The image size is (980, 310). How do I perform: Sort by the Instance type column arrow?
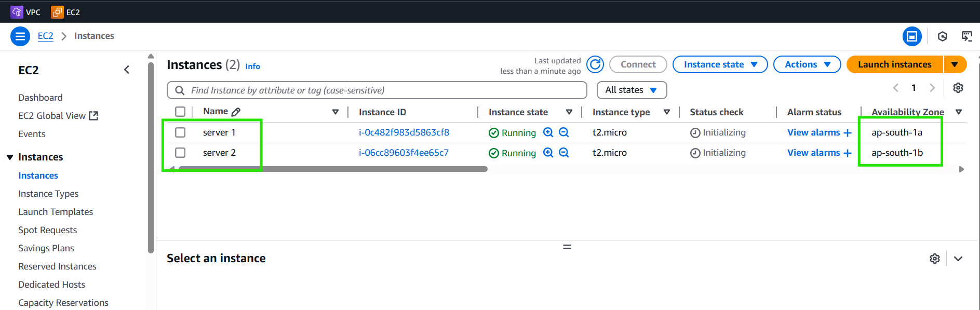(x=667, y=112)
